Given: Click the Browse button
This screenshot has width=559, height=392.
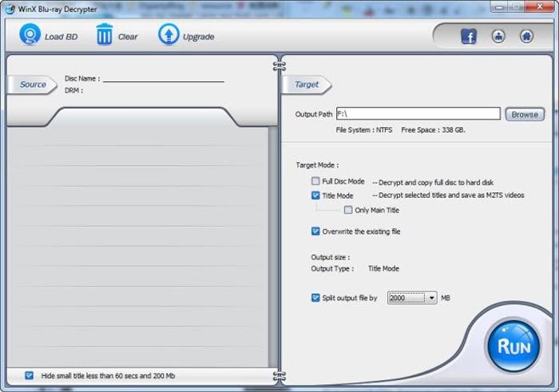Looking at the screenshot, I should click(x=525, y=114).
